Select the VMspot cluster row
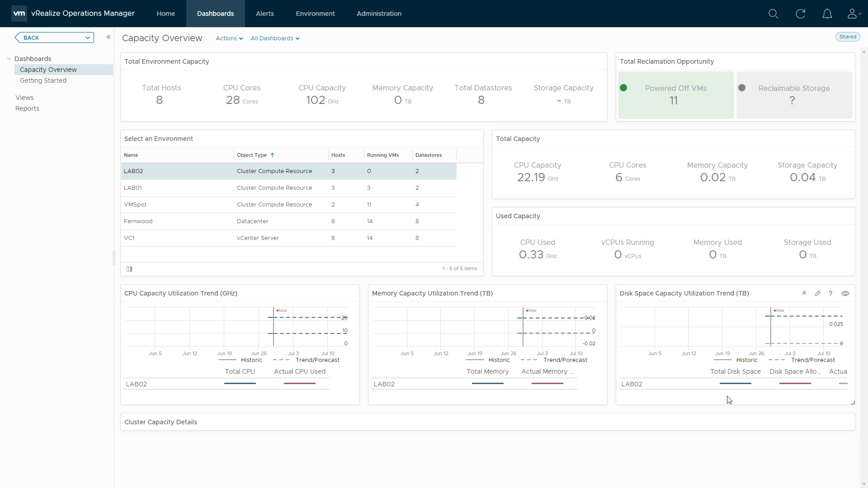Viewport: 868px width, 488px height. pos(288,205)
